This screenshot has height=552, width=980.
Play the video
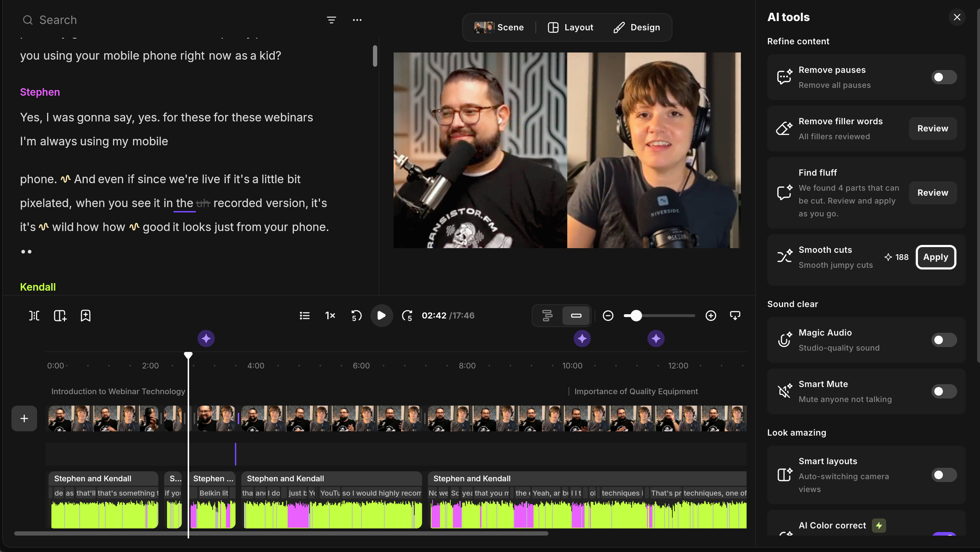pos(381,316)
